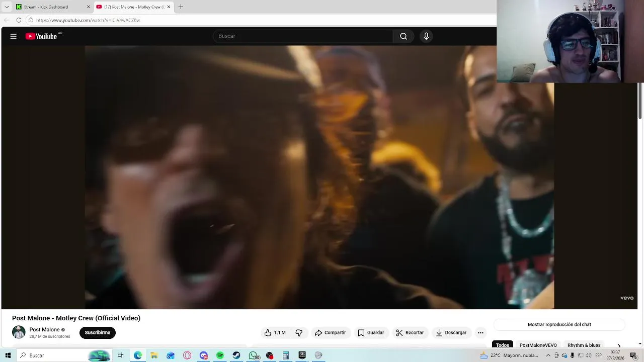The width and height of the screenshot is (644, 362).
Task: Open the Windows notification center icon
Action: (x=634, y=355)
